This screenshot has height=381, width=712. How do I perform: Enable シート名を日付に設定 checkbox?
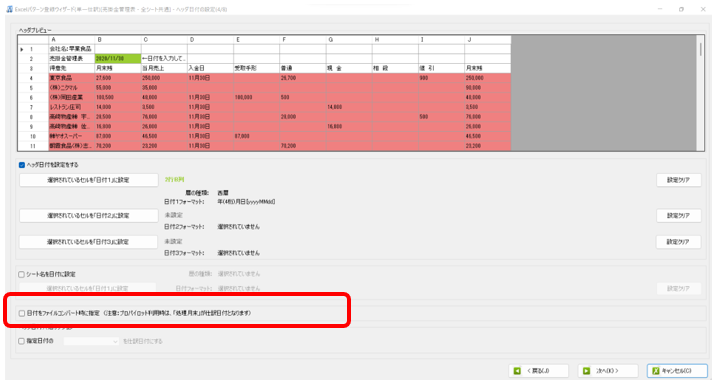(x=21, y=274)
